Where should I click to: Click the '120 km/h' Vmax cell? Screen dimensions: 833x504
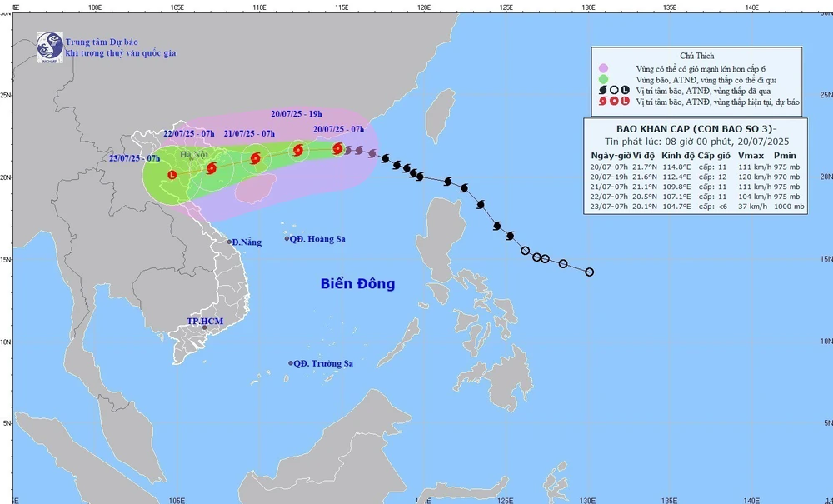tap(755, 177)
